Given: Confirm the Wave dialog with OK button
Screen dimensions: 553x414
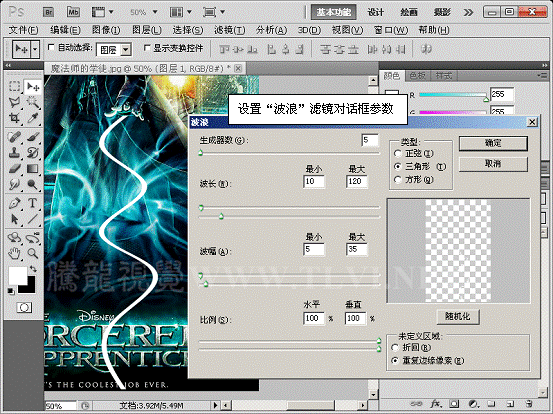Looking at the screenshot, I should [x=493, y=144].
